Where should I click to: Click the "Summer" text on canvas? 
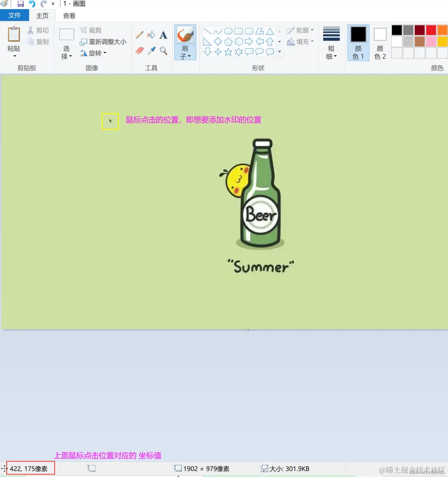(261, 267)
